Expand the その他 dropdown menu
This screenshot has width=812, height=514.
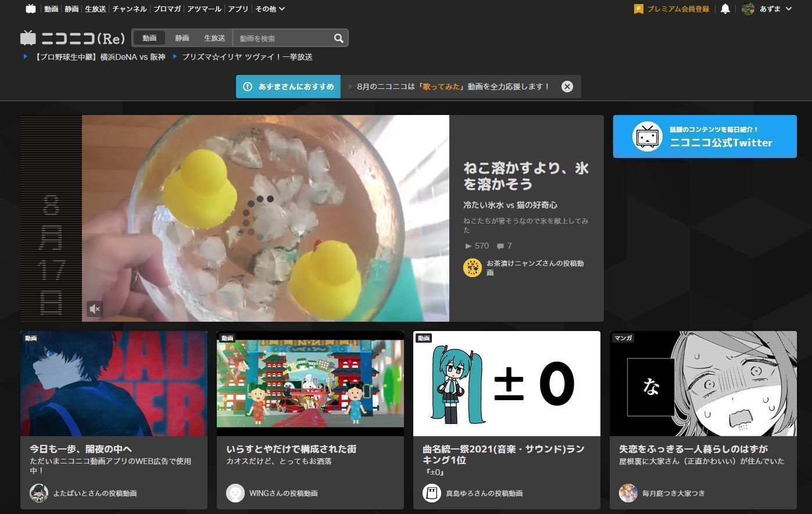pyautogui.click(x=270, y=9)
